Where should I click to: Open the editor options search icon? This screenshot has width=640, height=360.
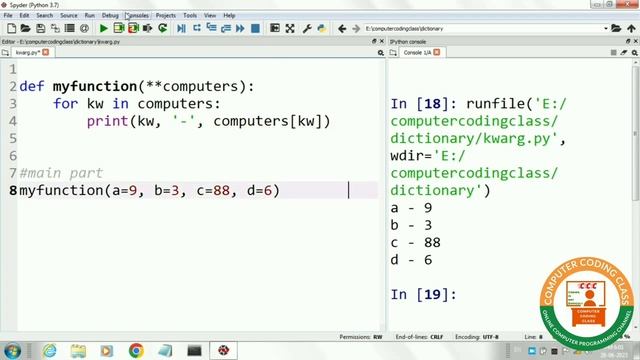[380, 53]
